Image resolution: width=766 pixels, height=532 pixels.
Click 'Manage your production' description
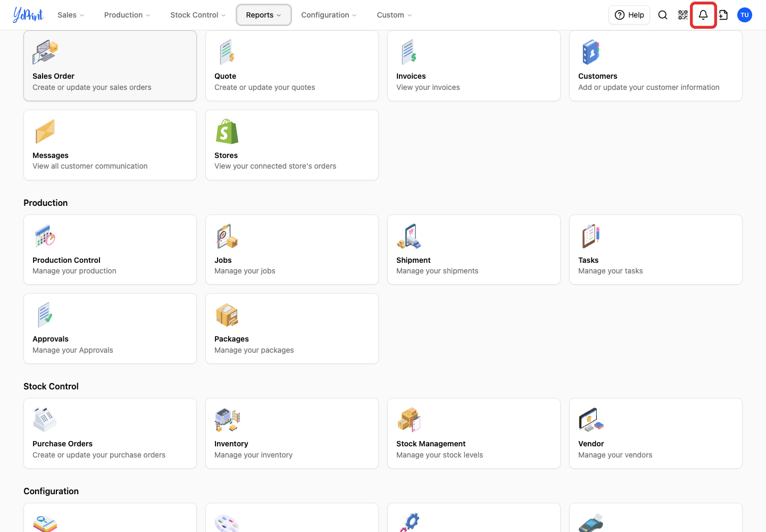pyautogui.click(x=74, y=271)
